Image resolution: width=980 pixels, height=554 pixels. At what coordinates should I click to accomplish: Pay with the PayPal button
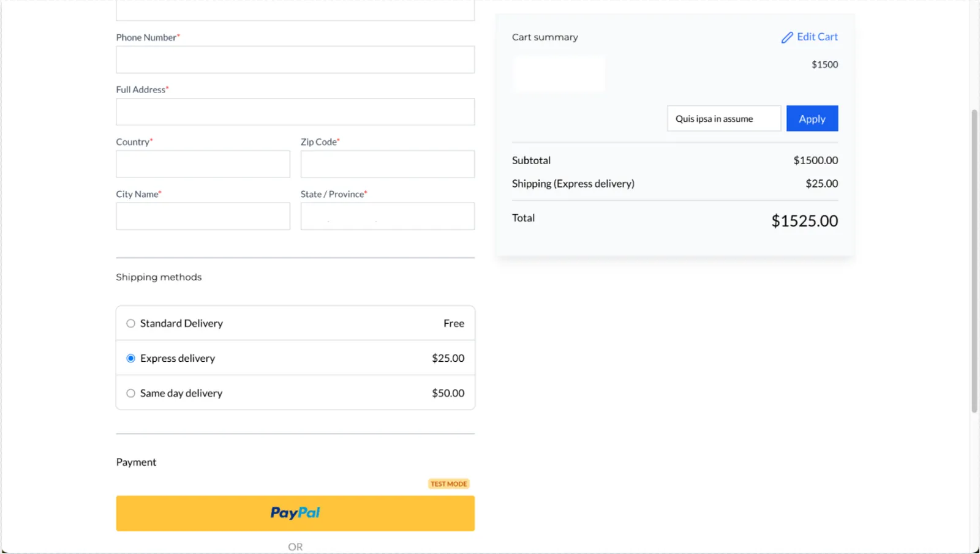click(x=295, y=513)
